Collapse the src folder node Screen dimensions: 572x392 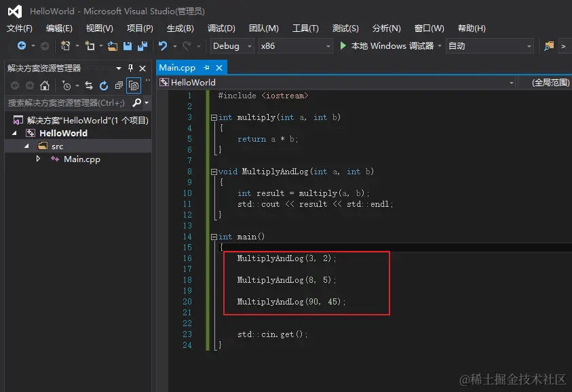pyautogui.click(x=26, y=146)
